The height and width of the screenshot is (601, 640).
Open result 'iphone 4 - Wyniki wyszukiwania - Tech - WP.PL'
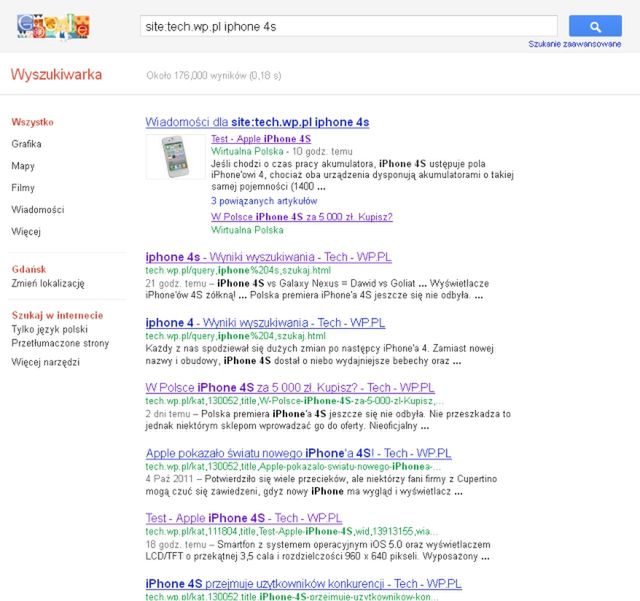(x=265, y=323)
